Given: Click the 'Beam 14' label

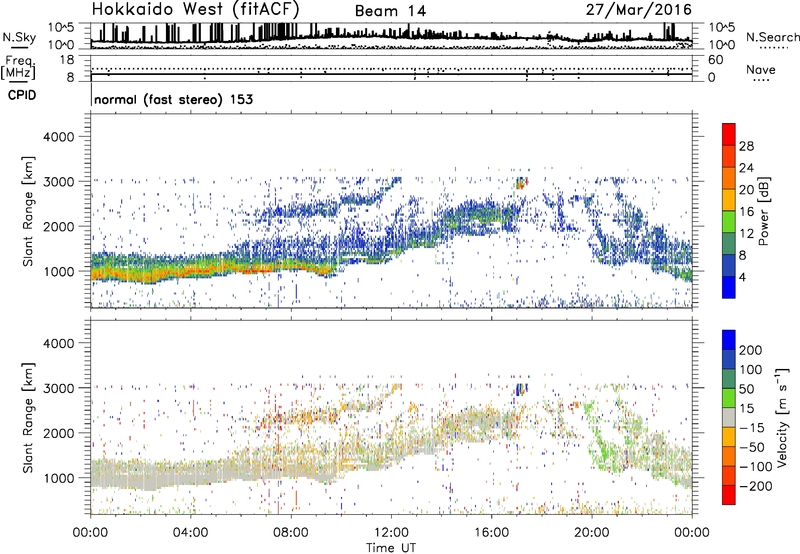Looking at the screenshot, I should pos(390,11).
